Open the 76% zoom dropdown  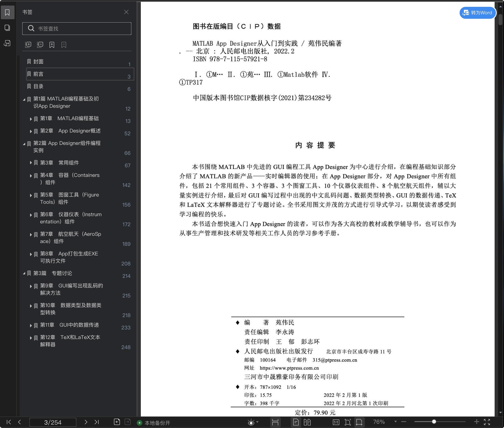click(395, 422)
